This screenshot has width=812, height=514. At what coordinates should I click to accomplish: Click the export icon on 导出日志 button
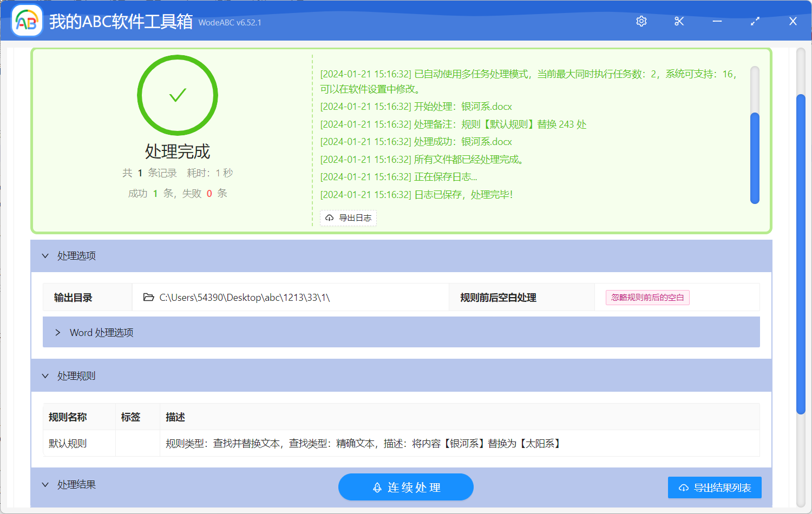click(x=330, y=218)
